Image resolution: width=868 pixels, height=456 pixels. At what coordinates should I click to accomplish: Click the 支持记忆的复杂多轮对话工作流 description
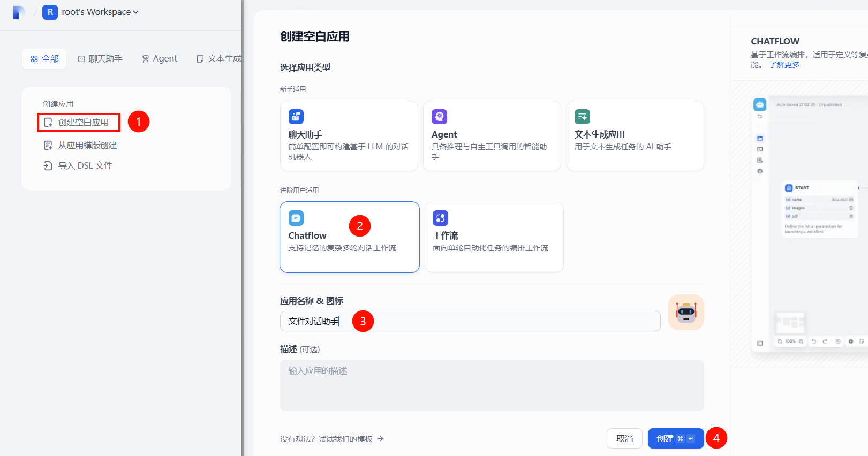[x=342, y=248]
